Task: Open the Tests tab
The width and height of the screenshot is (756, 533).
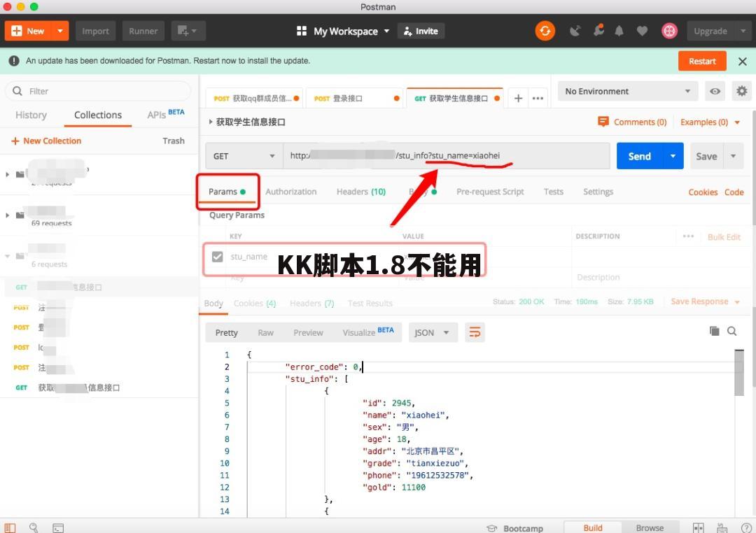Action: pos(554,192)
